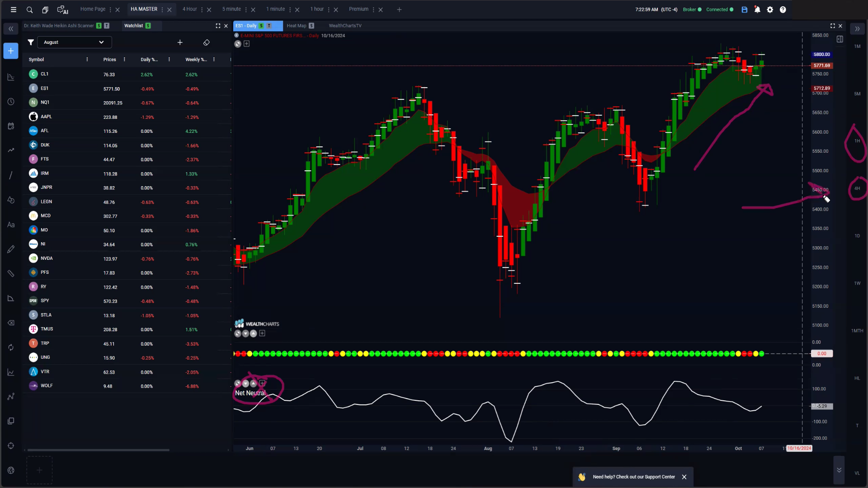Select the pencil drawing tool in sidebar
This screenshot has width=868, height=488.
[11, 249]
